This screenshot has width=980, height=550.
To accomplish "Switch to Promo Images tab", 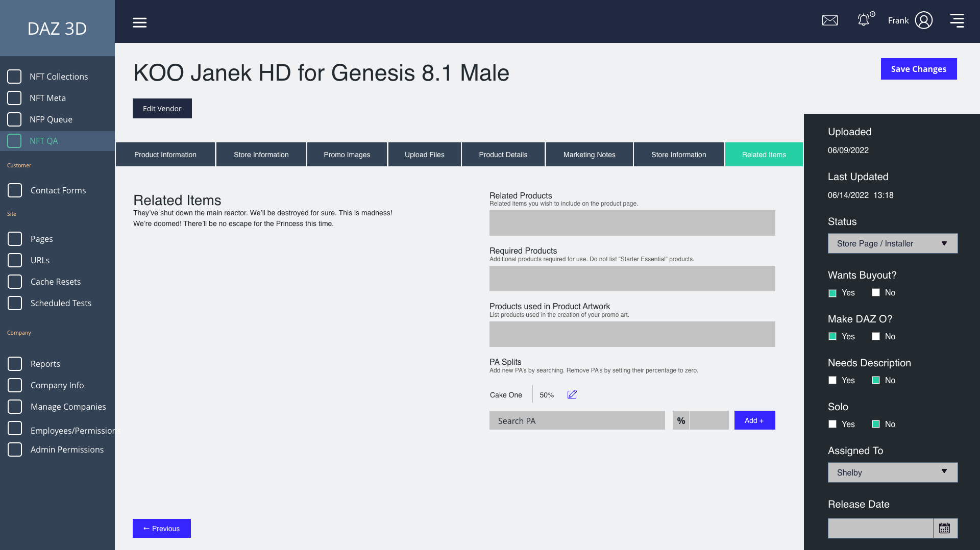I will (347, 155).
